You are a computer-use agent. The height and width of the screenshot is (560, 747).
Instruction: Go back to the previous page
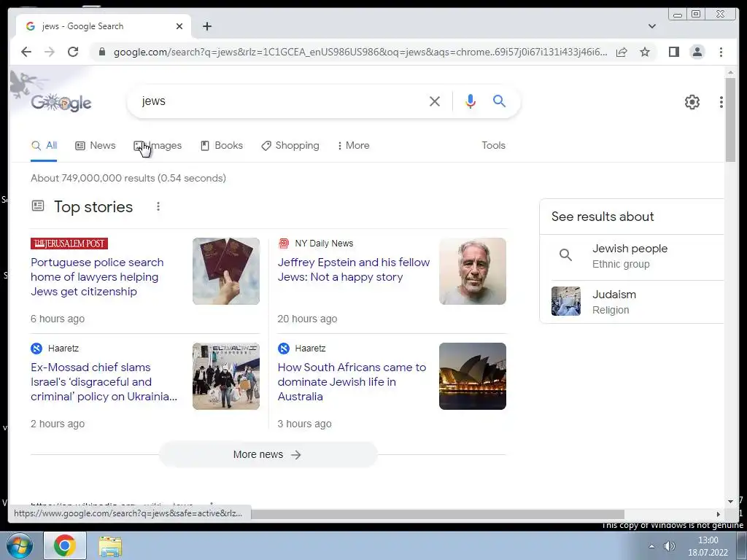pos(26,52)
